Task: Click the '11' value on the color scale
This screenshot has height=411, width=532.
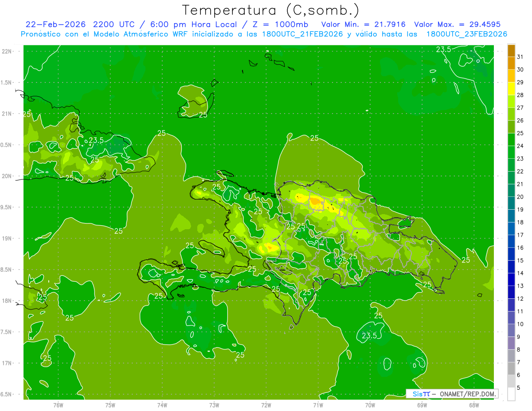Action: tap(520, 312)
